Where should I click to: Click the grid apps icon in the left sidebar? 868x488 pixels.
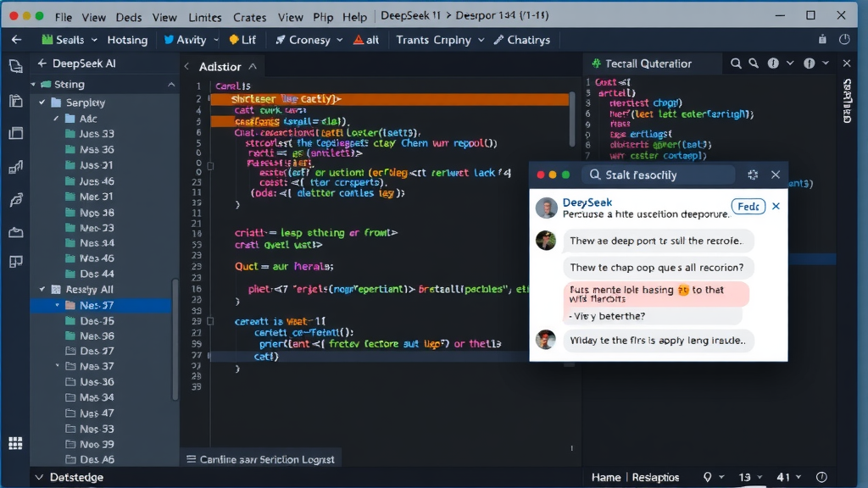14,442
